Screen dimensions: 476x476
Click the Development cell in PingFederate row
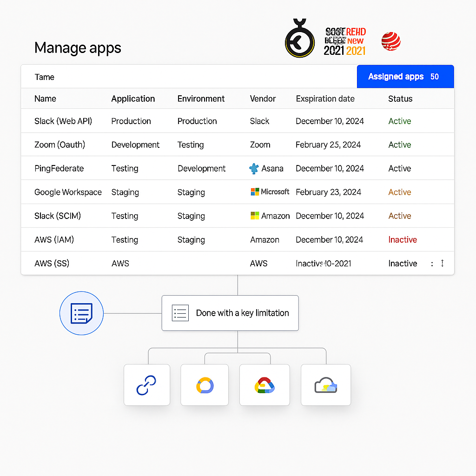[x=202, y=168]
